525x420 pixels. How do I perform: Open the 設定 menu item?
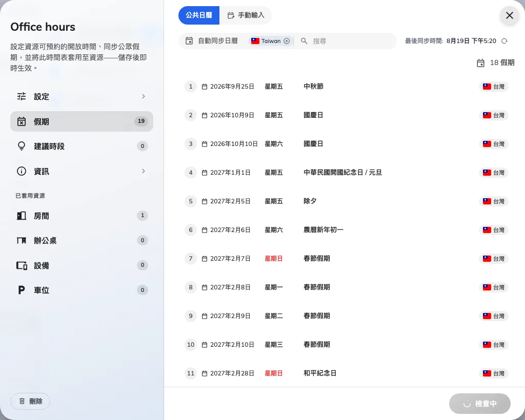coord(82,97)
